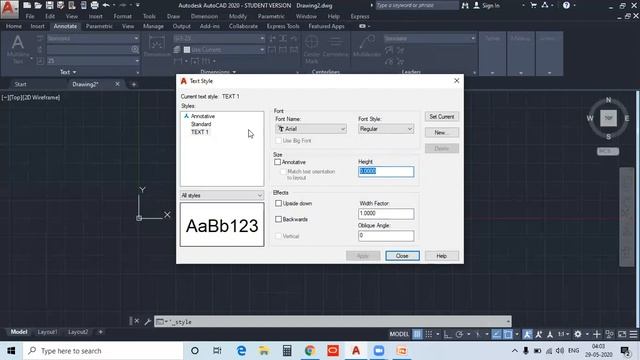Open the Autodesk App Store cart icon

click(533, 5)
